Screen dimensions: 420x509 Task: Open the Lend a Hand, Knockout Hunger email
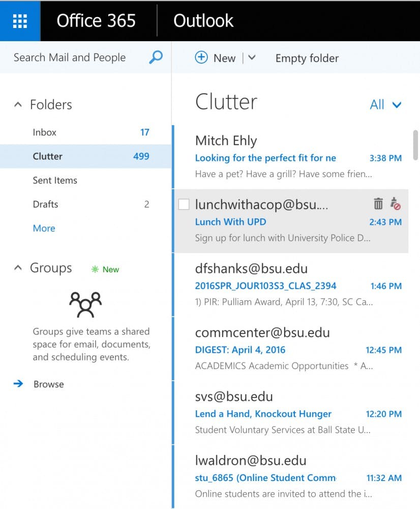click(x=263, y=414)
